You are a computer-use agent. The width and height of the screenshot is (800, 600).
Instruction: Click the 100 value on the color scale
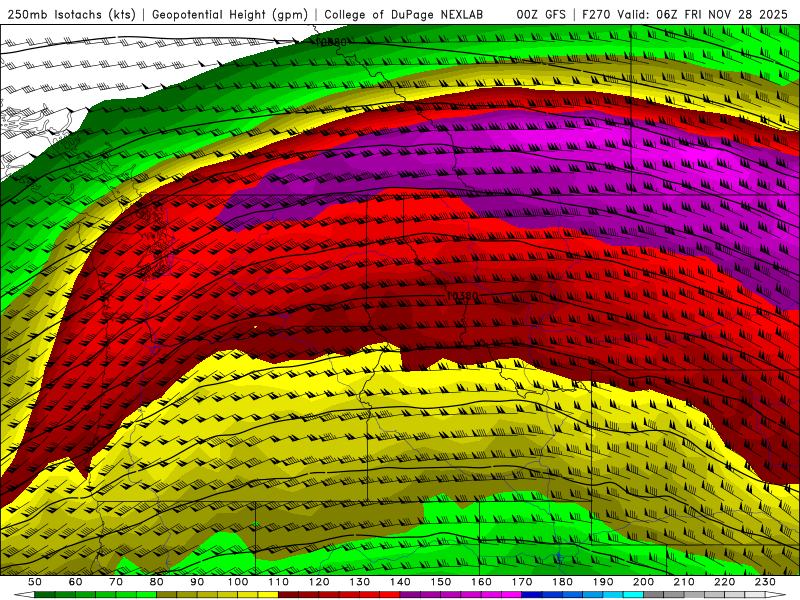pyautogui.click(x=238, y=582)
